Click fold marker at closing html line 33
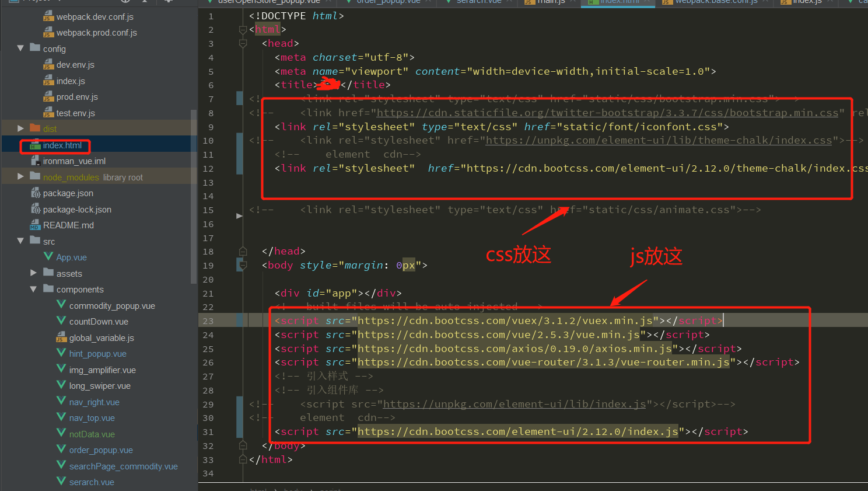The height and width of the screenshot is (491, 868). pos(243,459)
